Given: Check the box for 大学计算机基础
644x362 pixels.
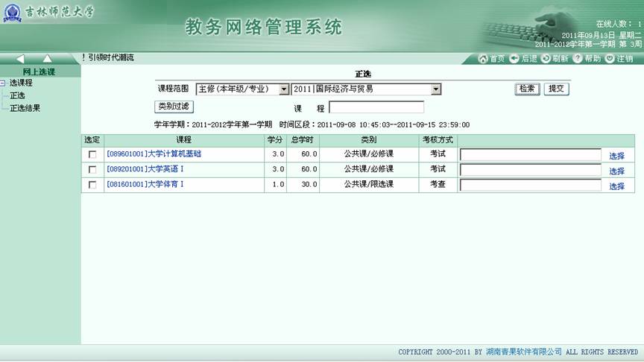Looking at the screenshot, I should point(92,154).
